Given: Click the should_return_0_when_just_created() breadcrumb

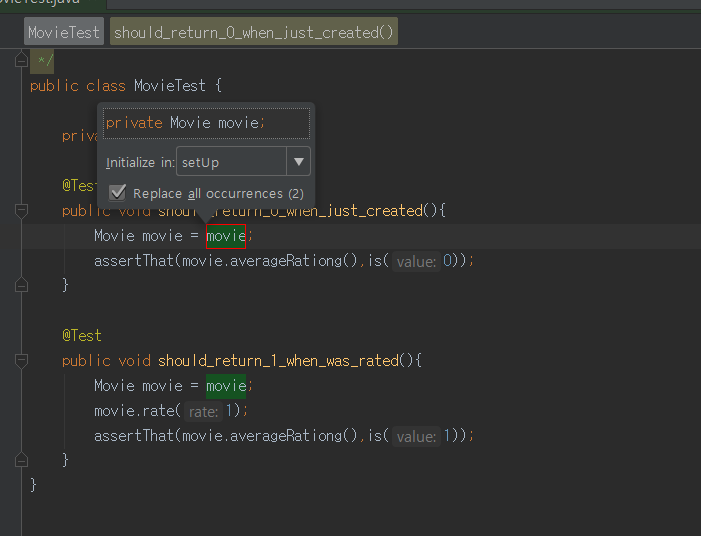Looking at the screenshot, I should coord(253,31).
